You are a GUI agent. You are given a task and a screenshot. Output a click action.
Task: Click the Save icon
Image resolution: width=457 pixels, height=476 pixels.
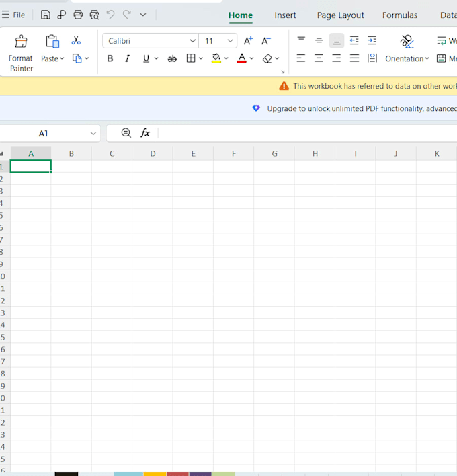[46, 15]
